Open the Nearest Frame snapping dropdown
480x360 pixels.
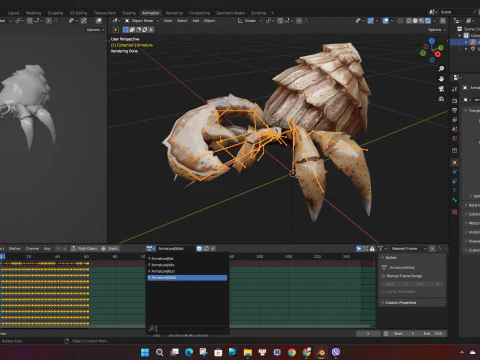tap(409, 249)
